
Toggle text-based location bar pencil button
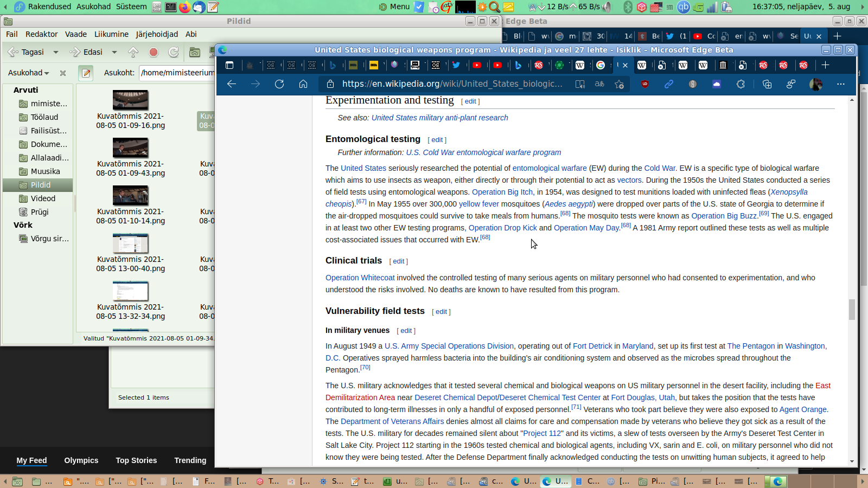pyautogui.click(x=86, y=73)
